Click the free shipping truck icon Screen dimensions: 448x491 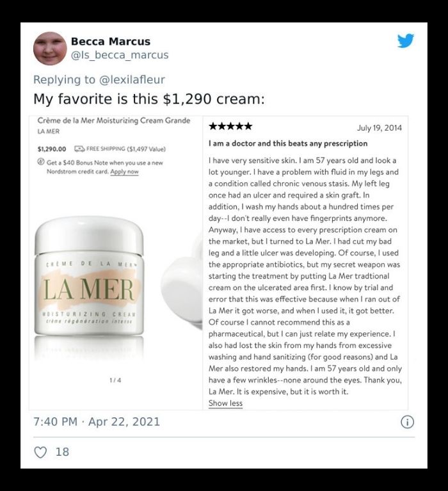coord(79,149)
